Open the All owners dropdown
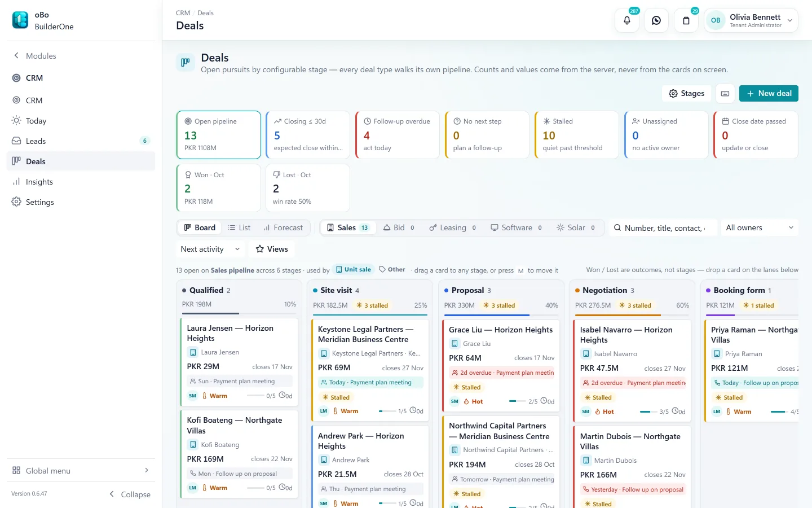Viewport: 812px width, 508px height. click(760, 227)
